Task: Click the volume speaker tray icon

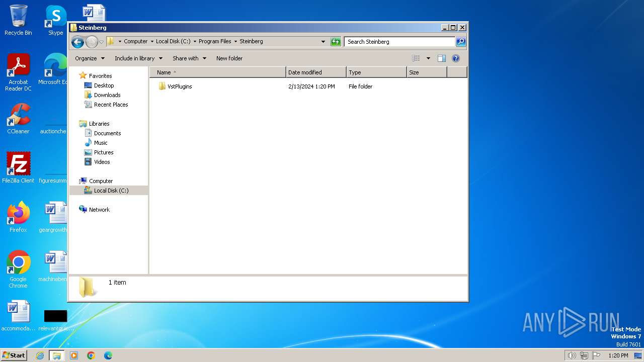Action: pyautogui.click(x=572, y=355)
